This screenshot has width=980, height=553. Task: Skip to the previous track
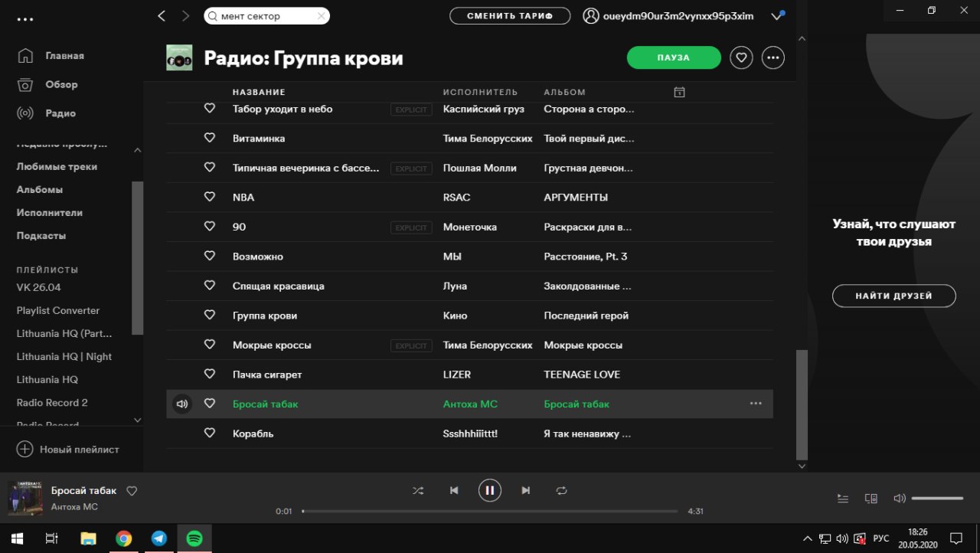point(454,490)
